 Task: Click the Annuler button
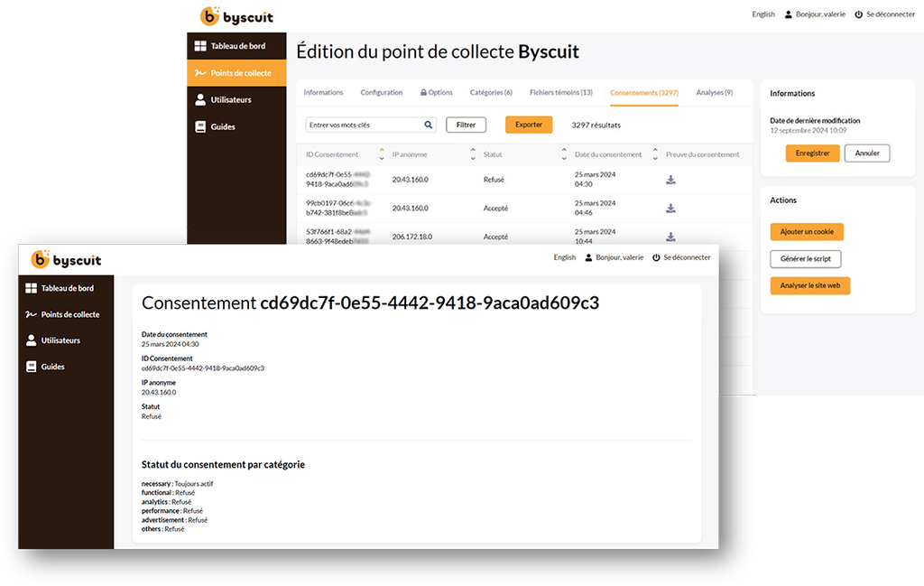point(867,153)
